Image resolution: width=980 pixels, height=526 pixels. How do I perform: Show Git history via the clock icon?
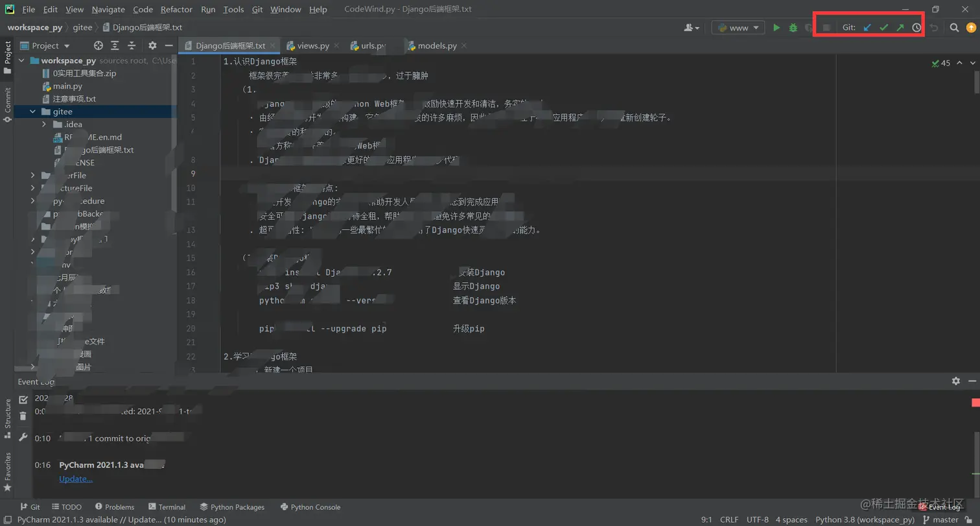tap(916, 28)
